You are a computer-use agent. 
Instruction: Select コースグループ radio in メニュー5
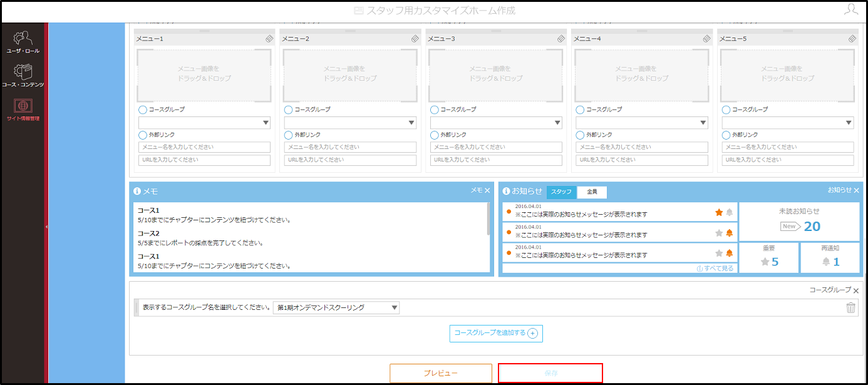pos(726,110)
